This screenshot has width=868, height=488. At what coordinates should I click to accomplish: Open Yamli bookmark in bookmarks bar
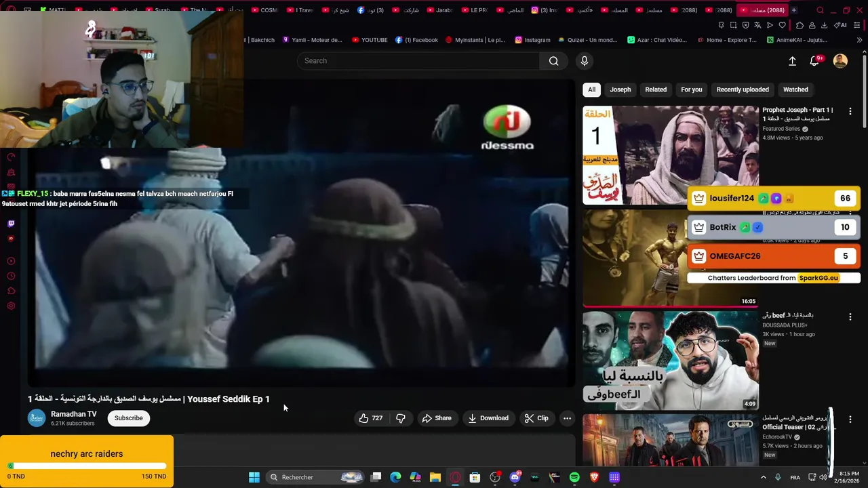312,40
